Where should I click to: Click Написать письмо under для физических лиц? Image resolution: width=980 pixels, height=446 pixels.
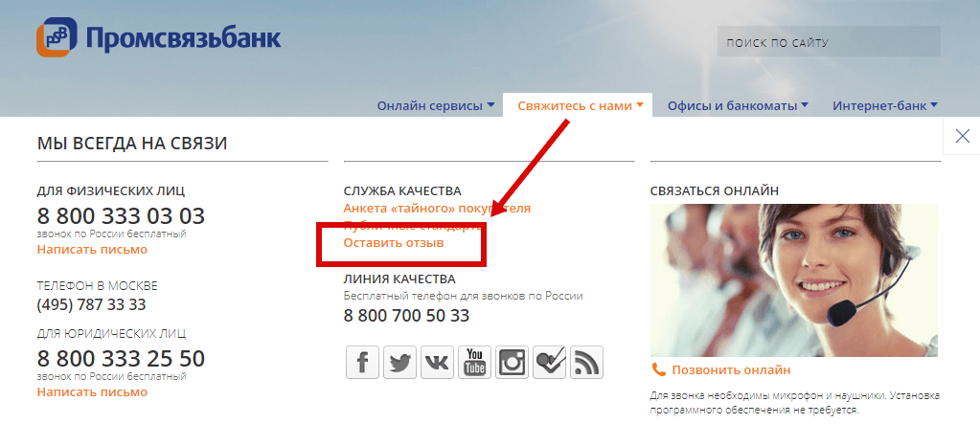(93, 249)
